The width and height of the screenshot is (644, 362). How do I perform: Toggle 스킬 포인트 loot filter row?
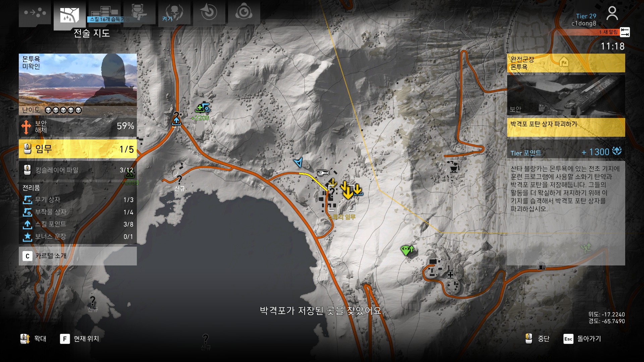tap(78, 224)
